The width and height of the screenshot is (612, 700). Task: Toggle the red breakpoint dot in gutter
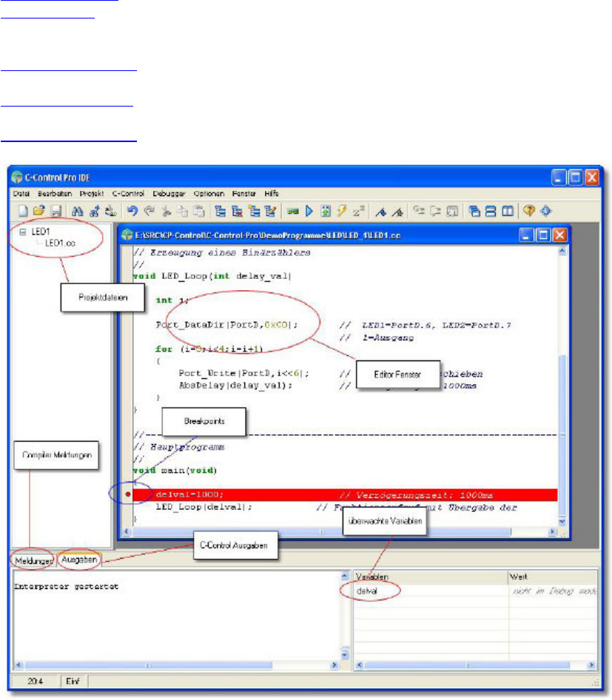point(128,494)
